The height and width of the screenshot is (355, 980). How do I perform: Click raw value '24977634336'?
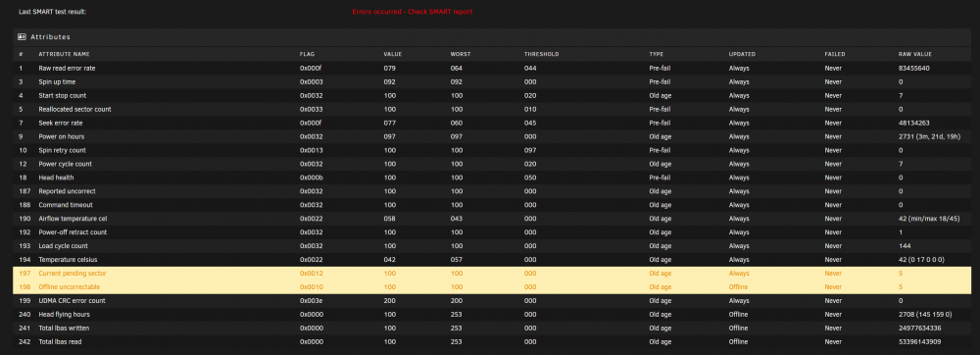pos(919,329)
